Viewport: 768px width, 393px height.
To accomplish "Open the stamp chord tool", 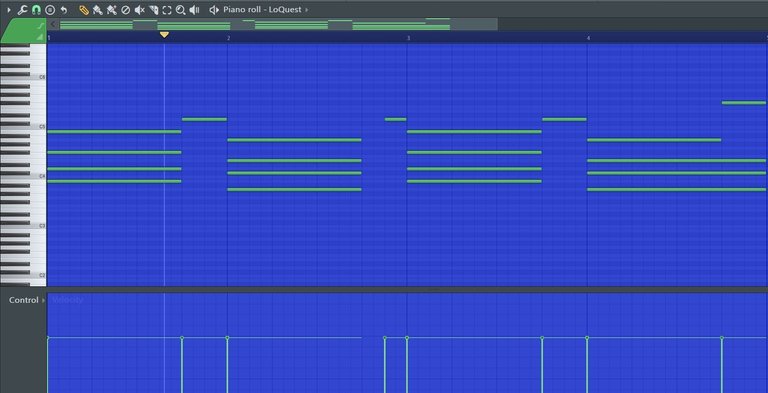I will (x=50, y=10).
